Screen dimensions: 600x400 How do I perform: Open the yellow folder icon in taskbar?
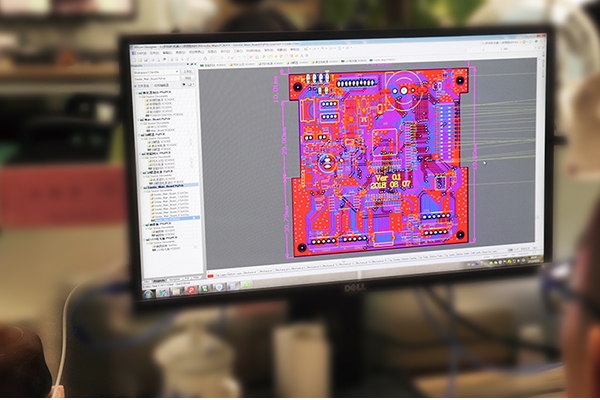[x=176, y=292]
